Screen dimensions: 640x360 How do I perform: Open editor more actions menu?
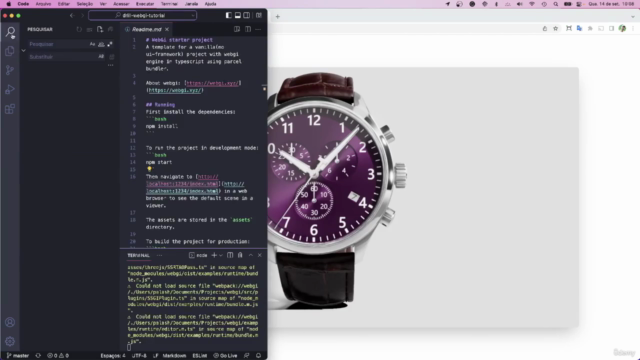click(x=258, y=29)
